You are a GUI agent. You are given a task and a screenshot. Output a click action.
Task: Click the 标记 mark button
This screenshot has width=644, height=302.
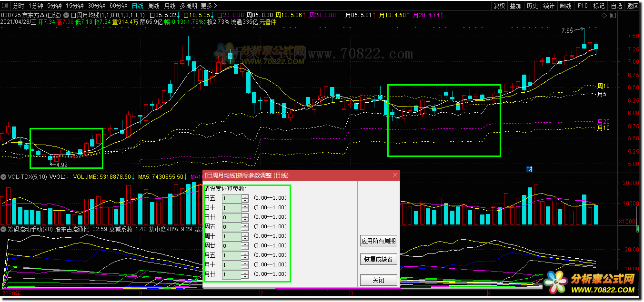[599, 6]
